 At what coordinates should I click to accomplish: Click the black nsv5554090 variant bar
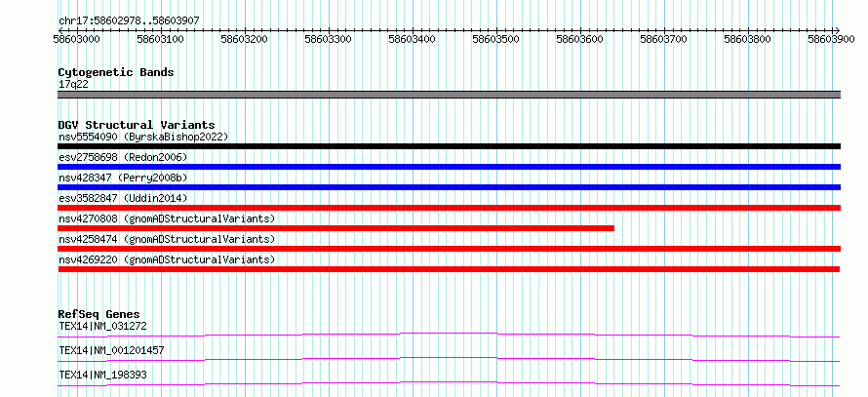click(x=450, y=146)
